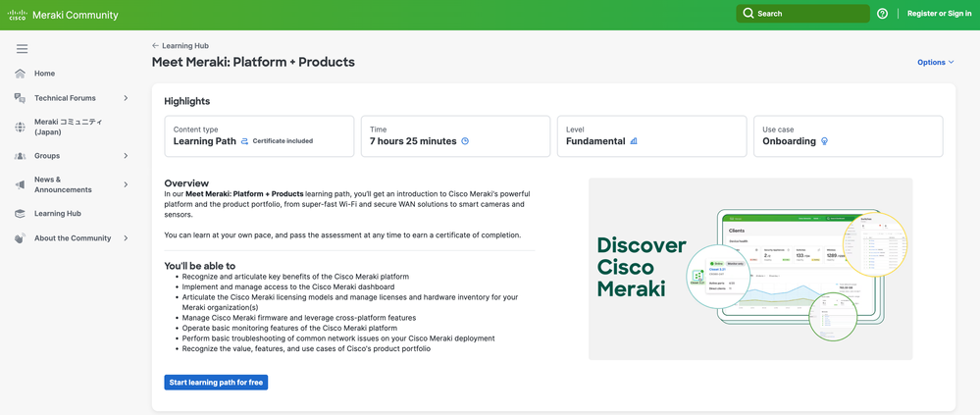Click the Learning Hub graduation cap icon

click(x=20, y=213)
